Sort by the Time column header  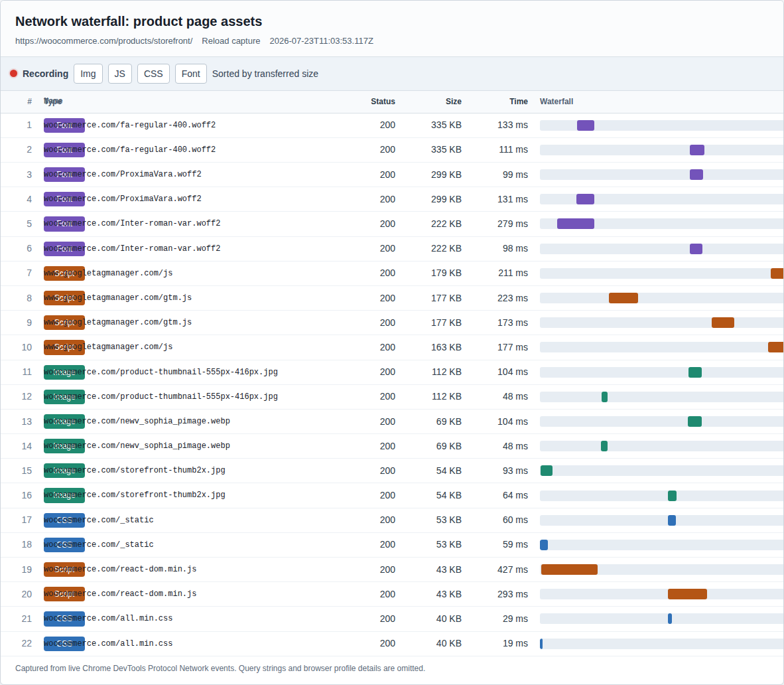tap(519, 102)
